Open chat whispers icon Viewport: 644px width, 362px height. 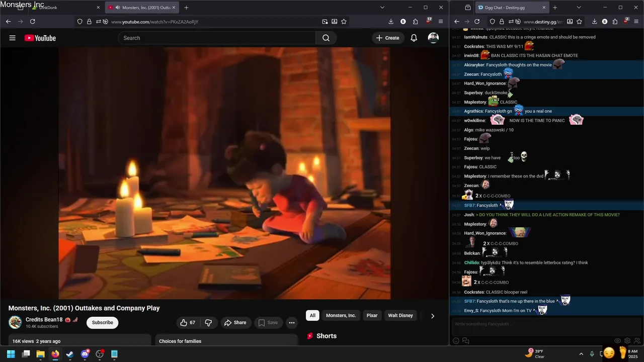pos(466,341)
